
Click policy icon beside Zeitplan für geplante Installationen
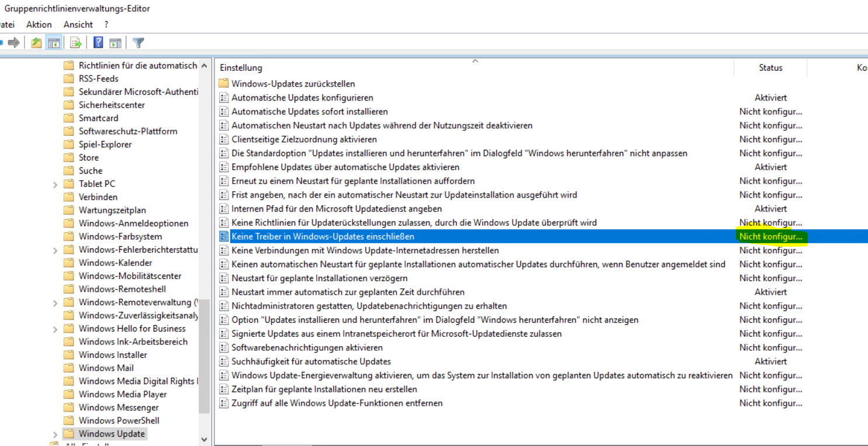coord(223,389)
